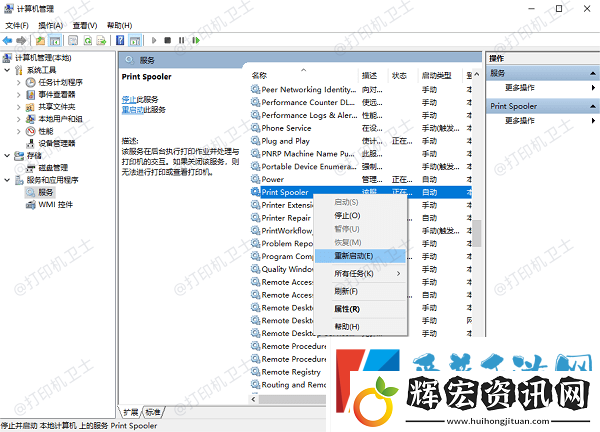Select the Power service row
This screenshot has width=600, height=432.
[x=361, y=179]
